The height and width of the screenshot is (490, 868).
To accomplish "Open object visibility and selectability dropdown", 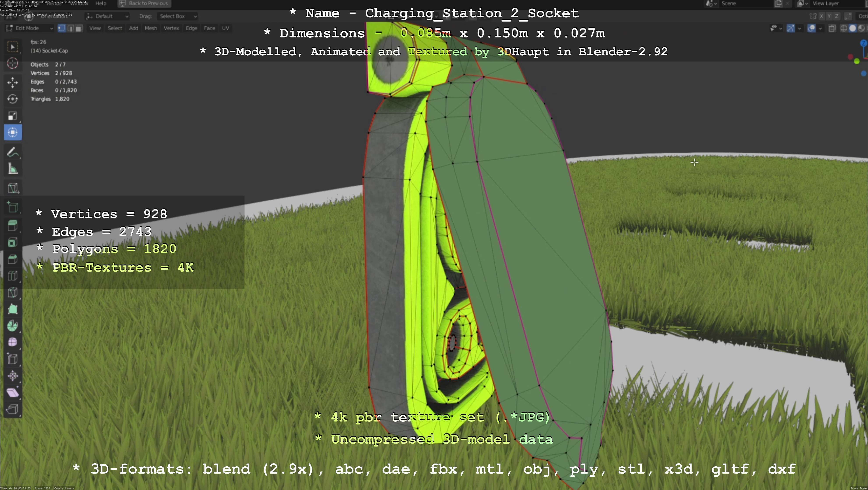I will pos(776,28).
